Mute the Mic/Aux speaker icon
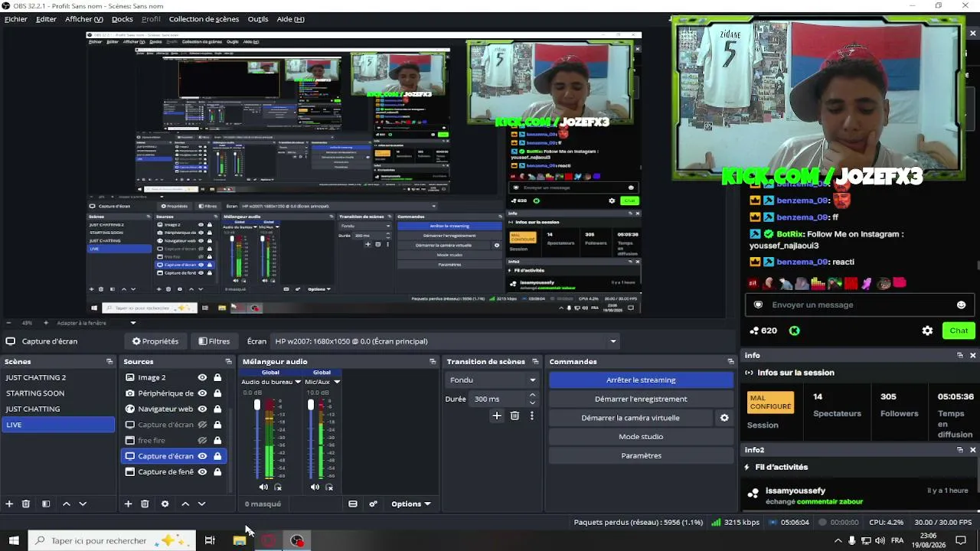980x551 pixels. coord(315,487)
